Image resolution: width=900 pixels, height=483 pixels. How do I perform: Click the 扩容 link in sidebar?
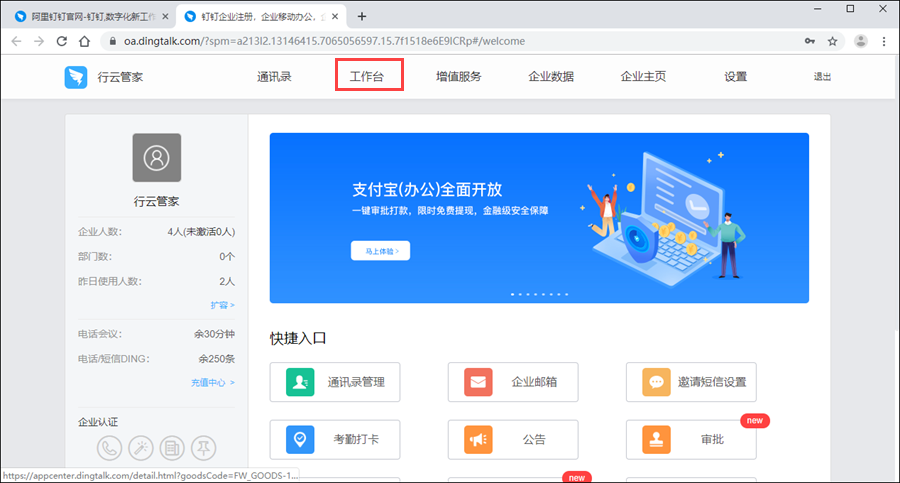(222, 304)
